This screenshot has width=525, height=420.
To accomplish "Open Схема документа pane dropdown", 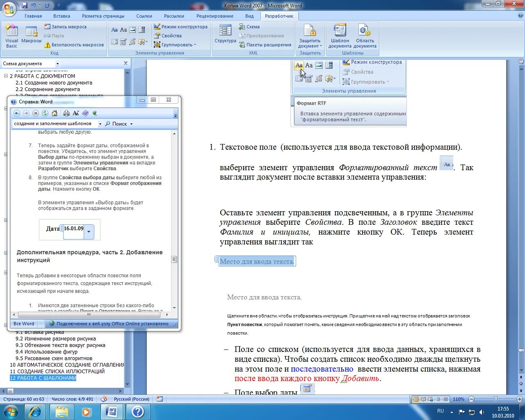I will [57, 64].
